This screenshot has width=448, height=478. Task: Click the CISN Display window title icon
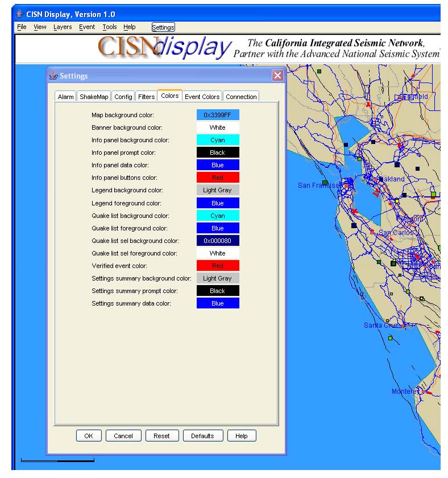point(19,14)
